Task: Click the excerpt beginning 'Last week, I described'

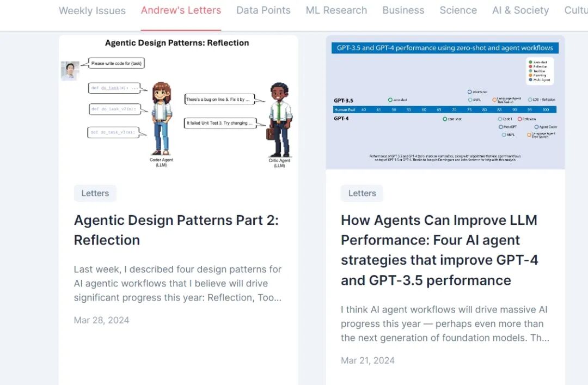Action: (177, 283)
